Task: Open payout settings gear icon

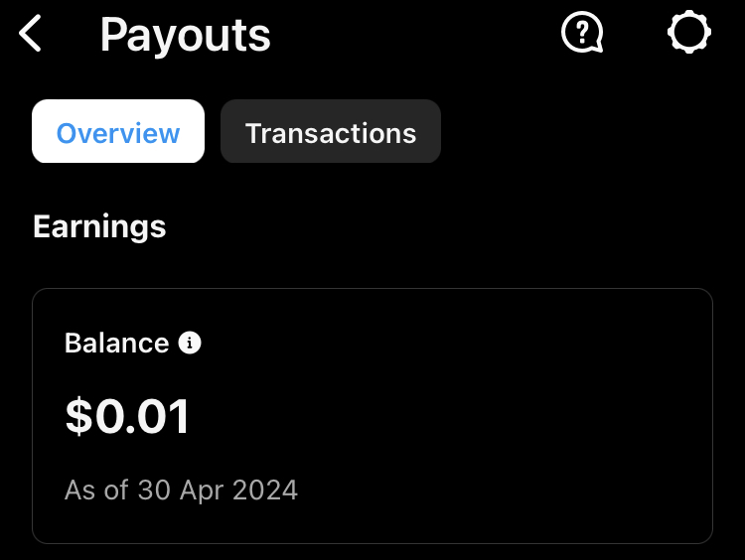Action: click(x=689, y=32)
